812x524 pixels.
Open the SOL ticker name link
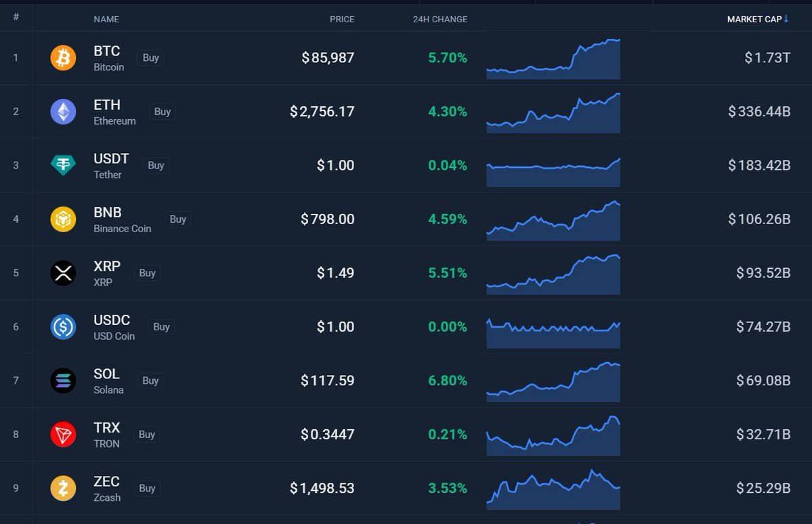107,374
